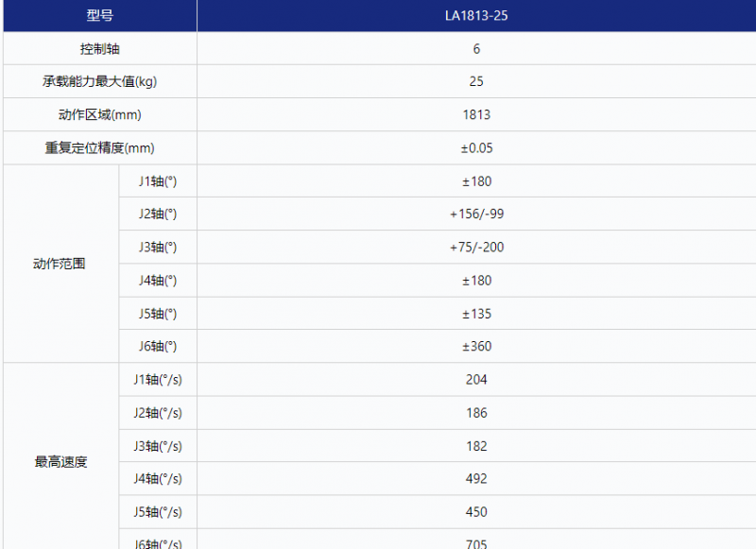Click the ±360 range value
756x549 pixels.
(476, 346)
